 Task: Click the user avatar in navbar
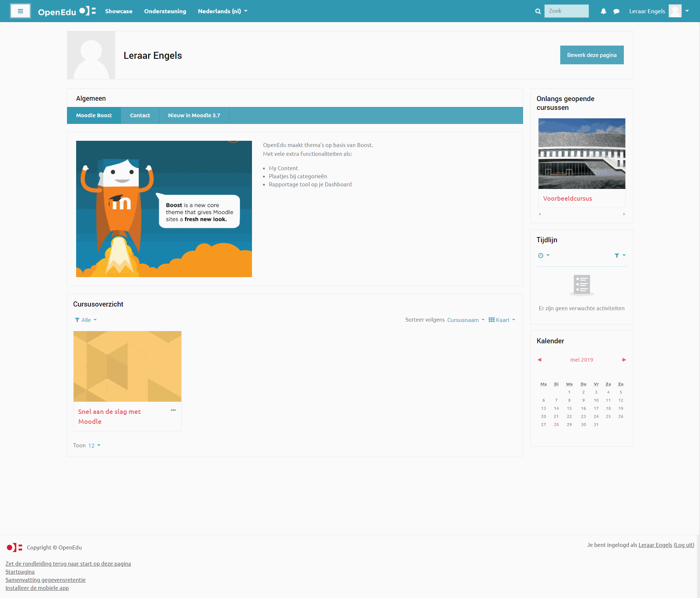pos(675,11)
